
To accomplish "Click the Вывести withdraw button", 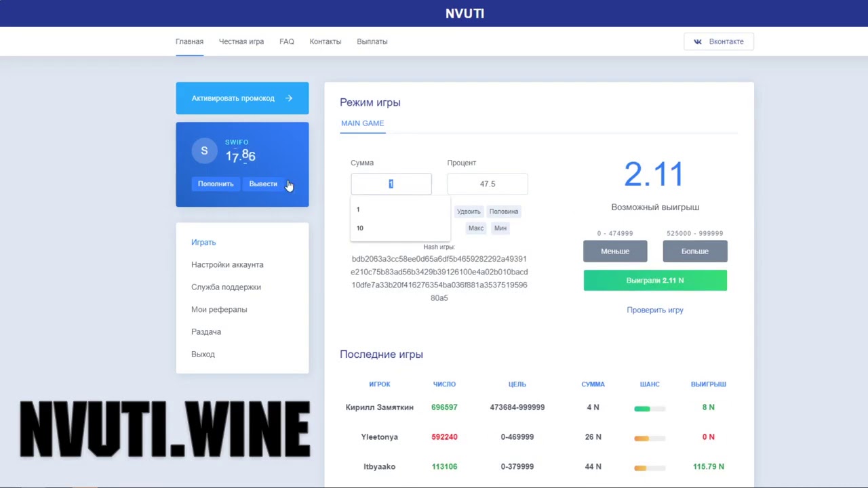I will click(263, 184).
